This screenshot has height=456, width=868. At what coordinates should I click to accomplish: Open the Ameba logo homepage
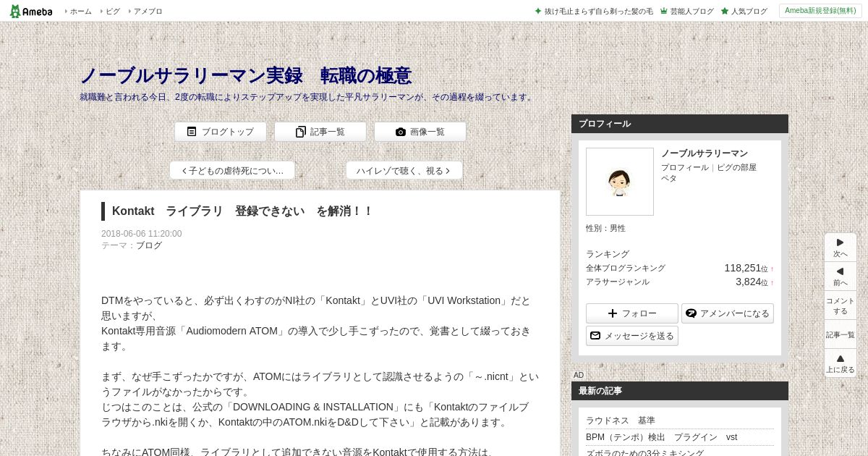(31, 11)
